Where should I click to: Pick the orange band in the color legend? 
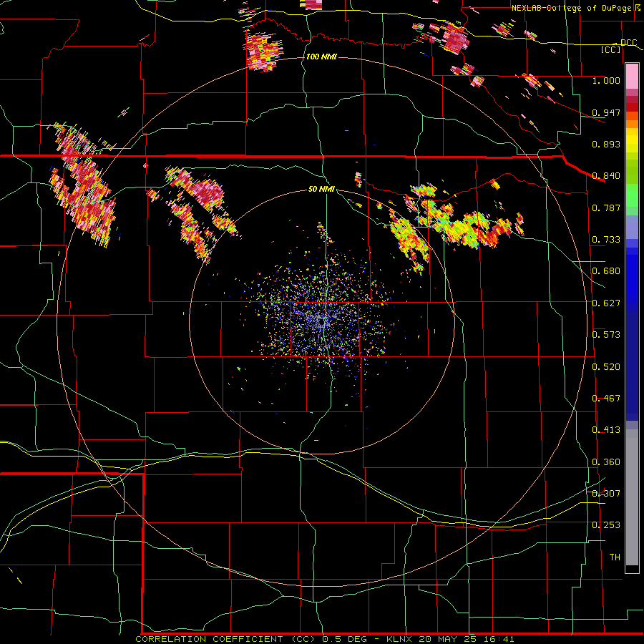(x=632, y=124)
